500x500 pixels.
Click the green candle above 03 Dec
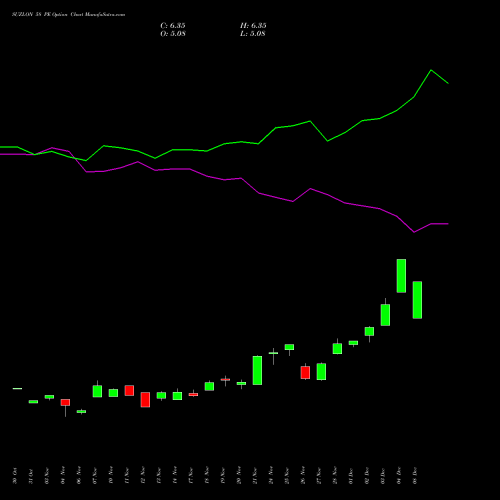tap(385, 315)
